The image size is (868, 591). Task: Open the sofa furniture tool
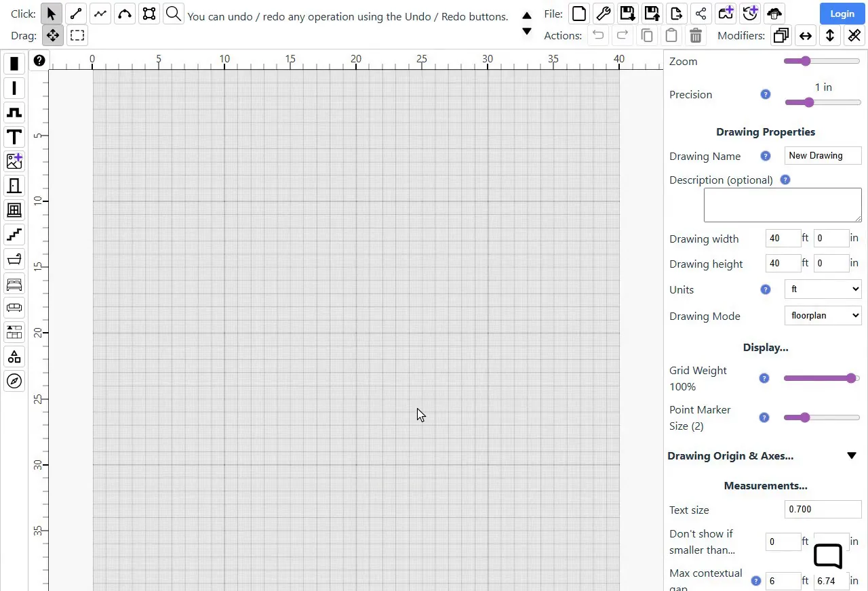pyautogui.click(x=14, y=308)
